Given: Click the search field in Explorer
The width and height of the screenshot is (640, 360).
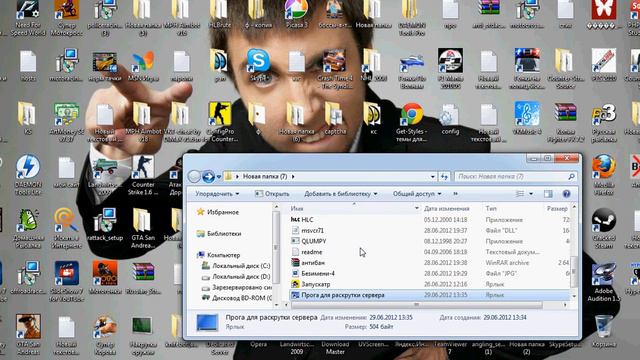Looking at the screenshot, I should click(516, 177).
